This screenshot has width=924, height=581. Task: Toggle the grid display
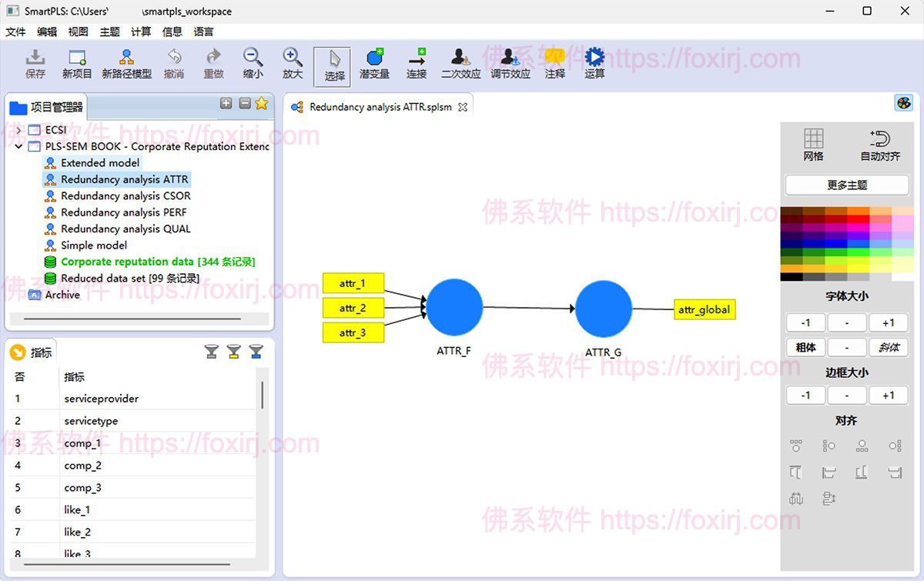tap(813, 144)
